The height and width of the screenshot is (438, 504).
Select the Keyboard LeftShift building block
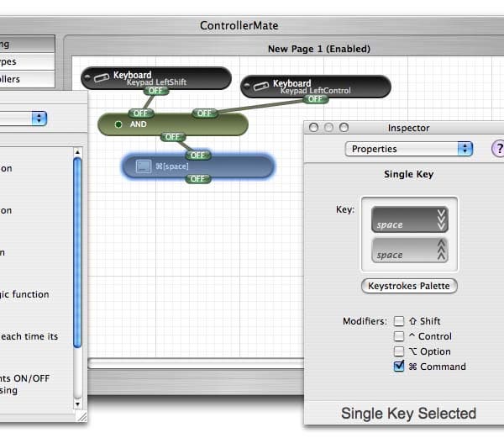click(x=156, y=78)
